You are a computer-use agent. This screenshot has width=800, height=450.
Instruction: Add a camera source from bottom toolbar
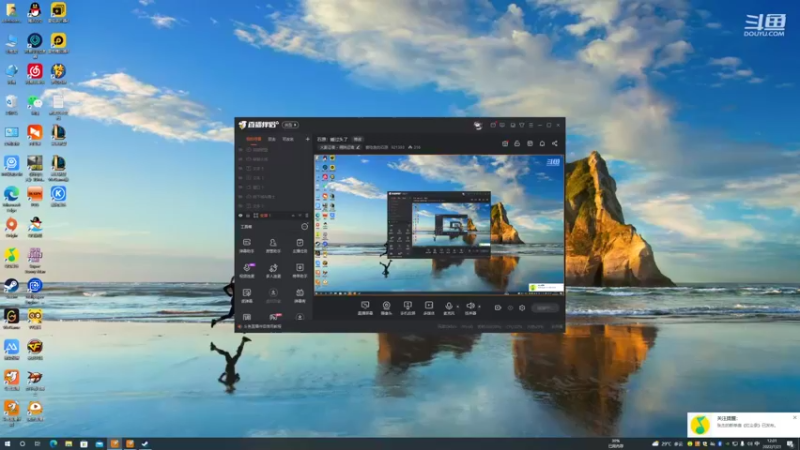pyautogui.click(x=386, y=306)
